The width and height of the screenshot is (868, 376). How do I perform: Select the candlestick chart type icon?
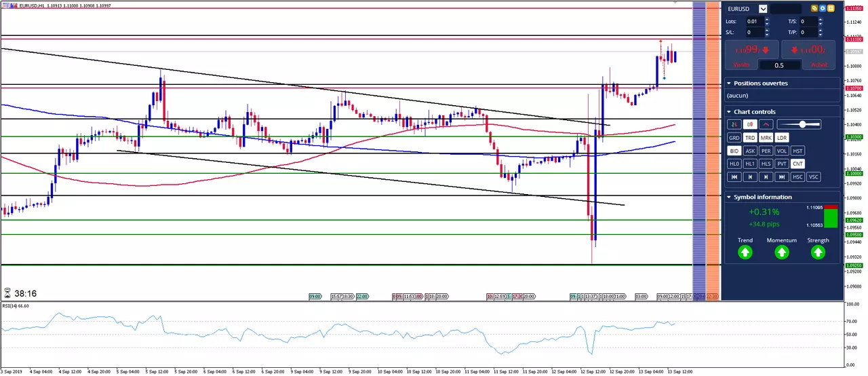click(750, 124)
